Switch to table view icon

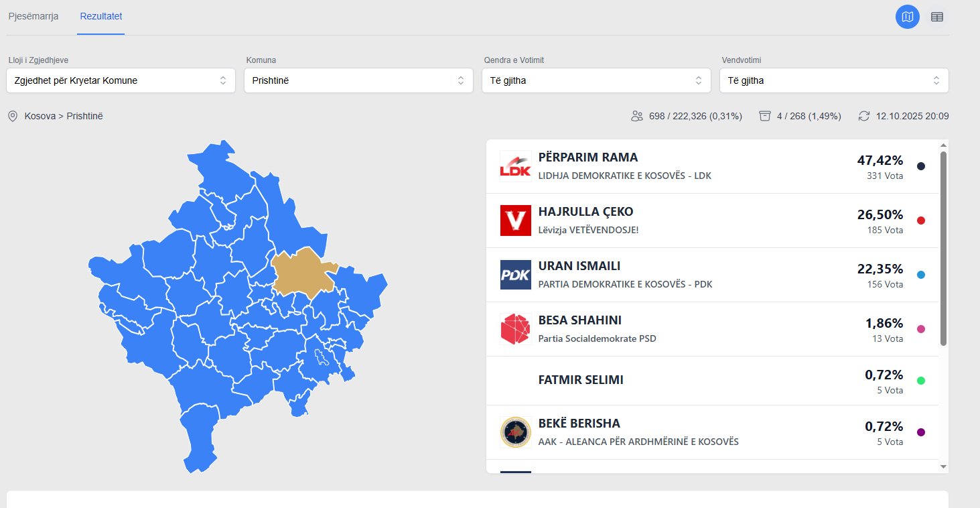click(x=937, y=17)
